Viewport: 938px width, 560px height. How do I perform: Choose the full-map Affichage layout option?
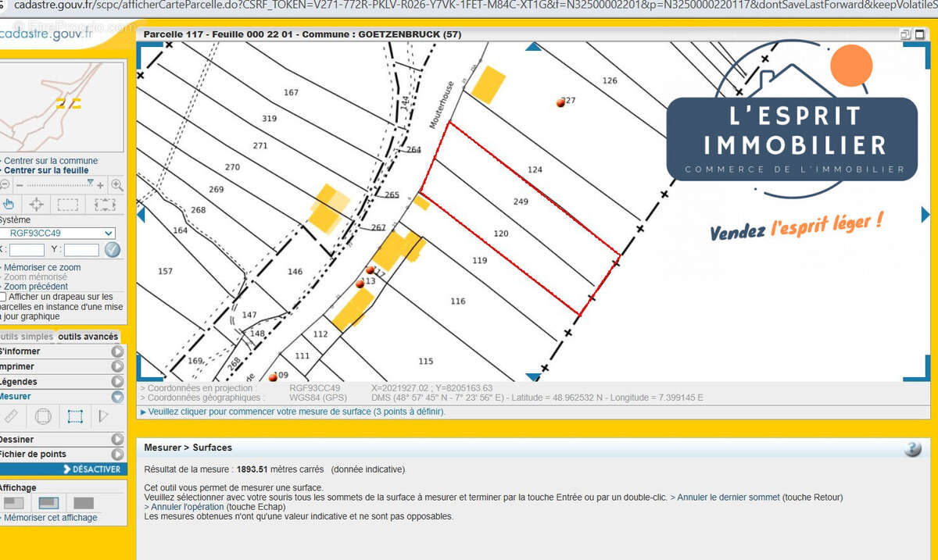coord(83,503)
